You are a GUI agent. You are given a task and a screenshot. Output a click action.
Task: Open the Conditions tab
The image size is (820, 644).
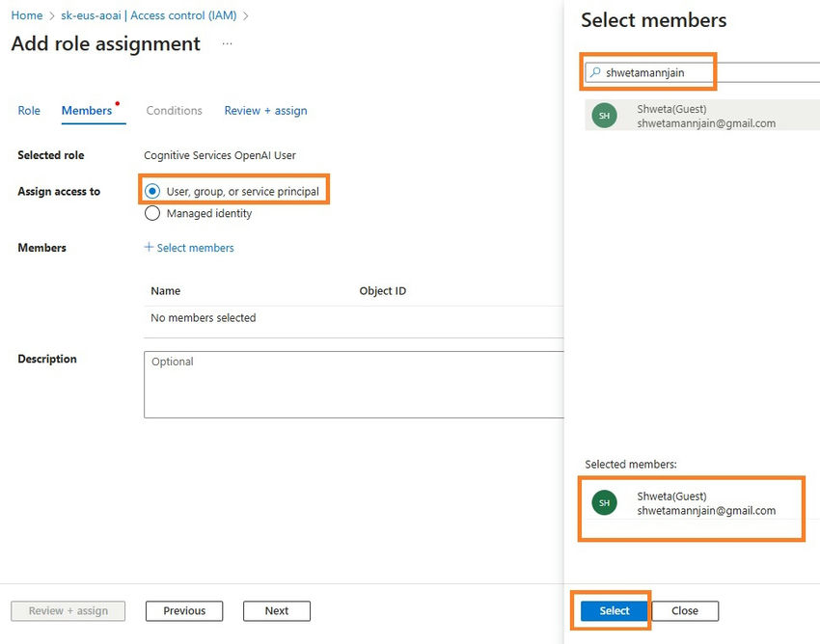(174, 111)
